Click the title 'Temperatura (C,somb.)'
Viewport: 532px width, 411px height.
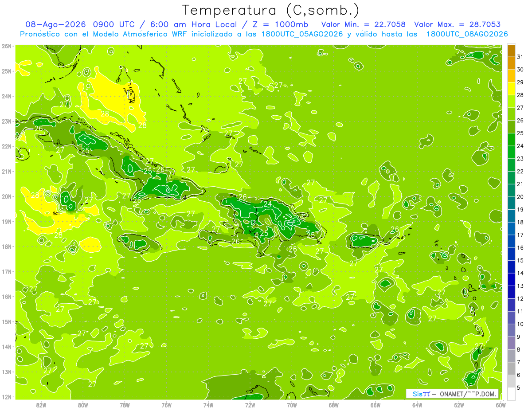(x=270, y=10)
